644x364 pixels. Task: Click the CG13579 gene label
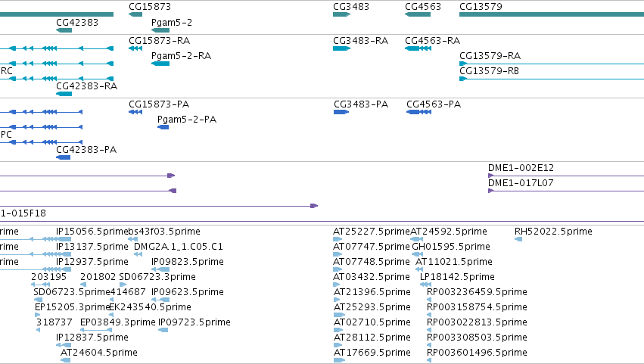[x=481, y=7]
